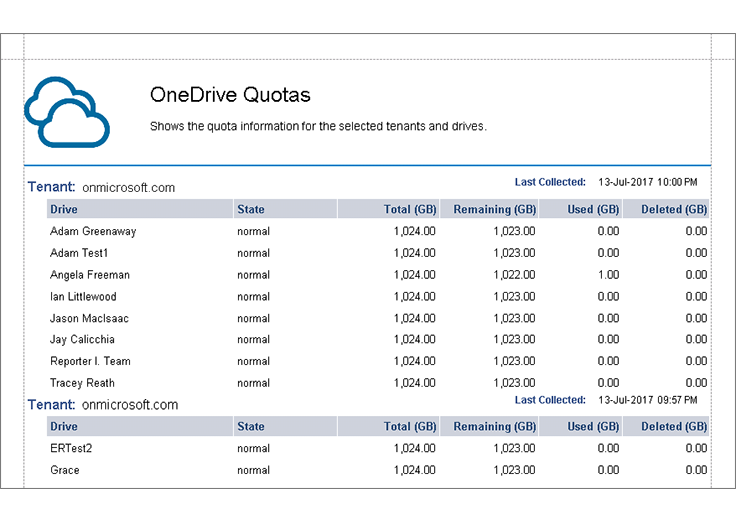Click Total (GB) header in first table
Viewport: 736px width, 522px height.
coord(388,209)
